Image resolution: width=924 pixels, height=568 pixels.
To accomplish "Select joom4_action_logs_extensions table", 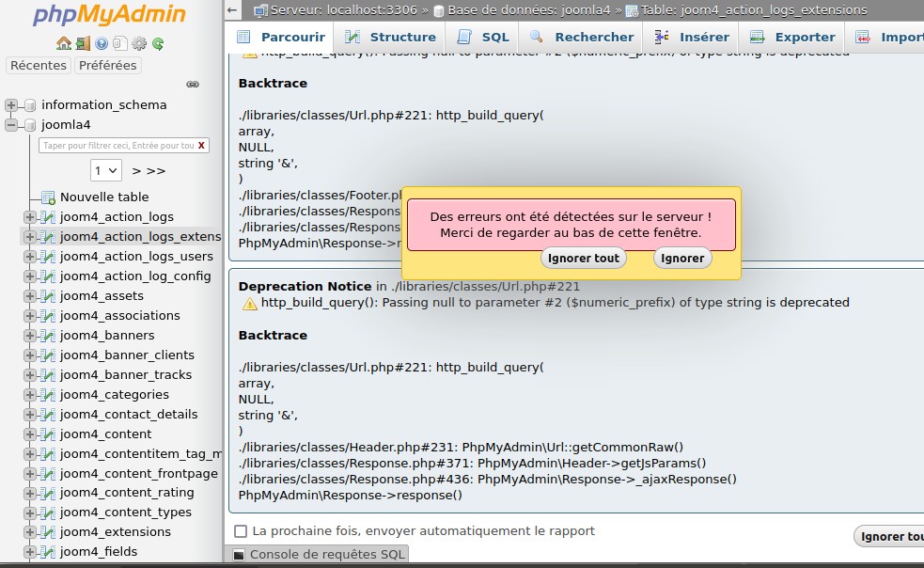I will tap(140, 237).
